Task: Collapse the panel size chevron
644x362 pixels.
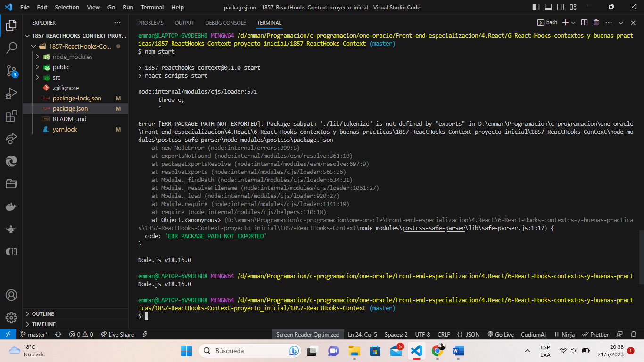Action: 621,23
